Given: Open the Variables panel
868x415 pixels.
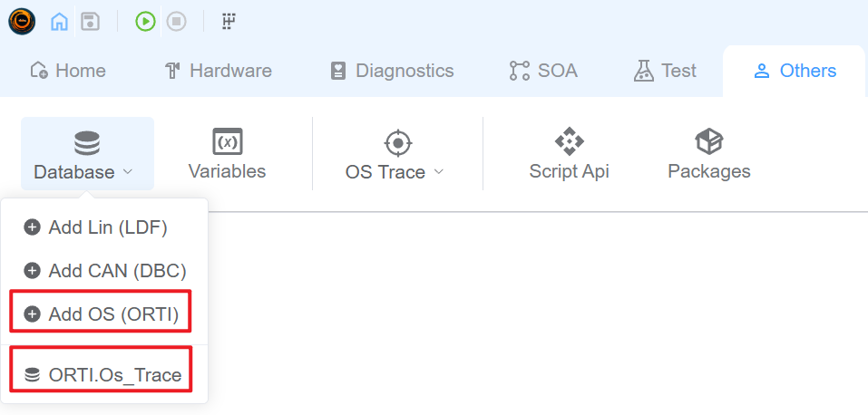Looking at the screenshot, I should (227, 154).
